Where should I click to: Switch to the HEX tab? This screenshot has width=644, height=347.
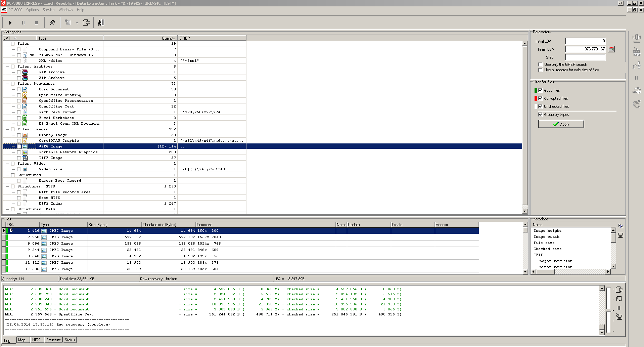coord(36,340)
